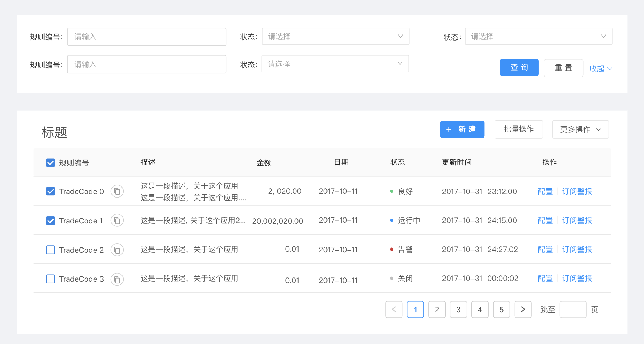Check the TradeCode 3 row checkbox

tap(50, 279)
